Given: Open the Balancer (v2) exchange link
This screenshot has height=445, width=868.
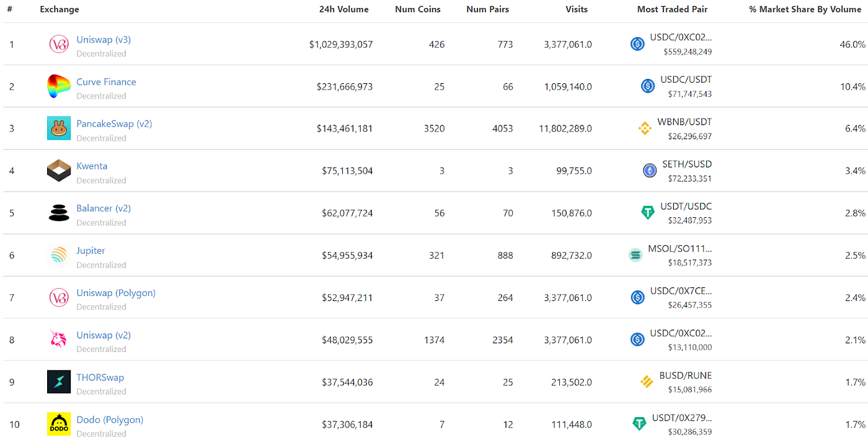Looking at the screenshot, I should (104, 209).
